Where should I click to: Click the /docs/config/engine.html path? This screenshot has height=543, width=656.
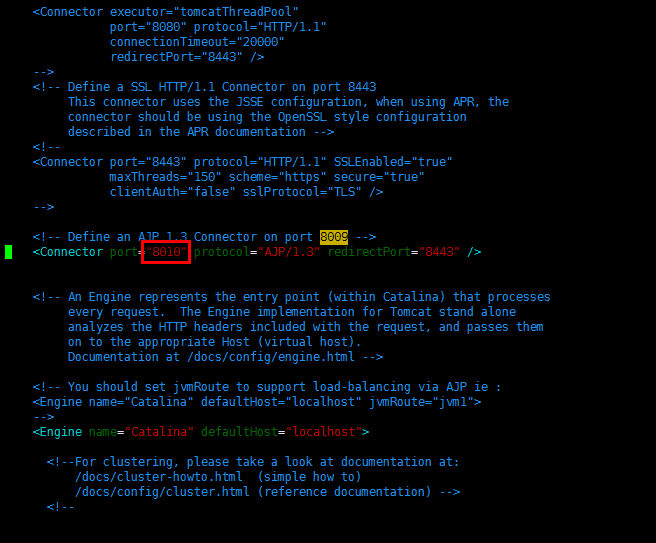point(271,357)
